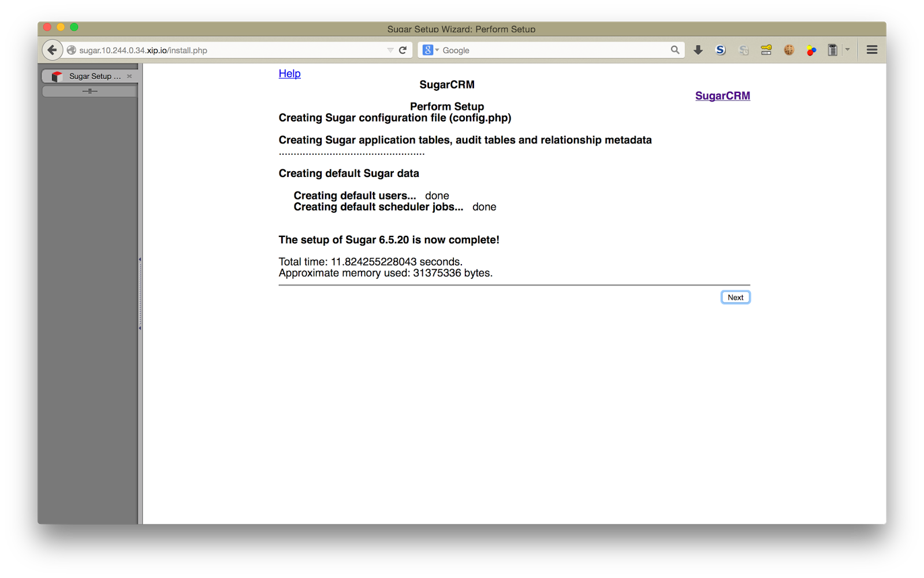Click the blue S extension icon

[x=720, y=50]
